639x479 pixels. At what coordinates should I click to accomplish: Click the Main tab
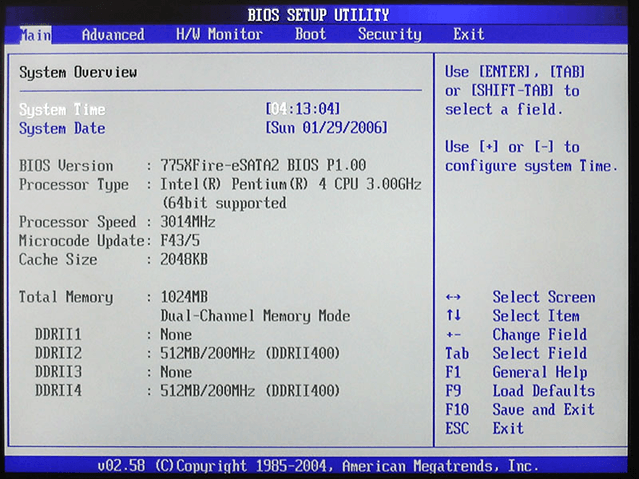click(x=35, y=34)
